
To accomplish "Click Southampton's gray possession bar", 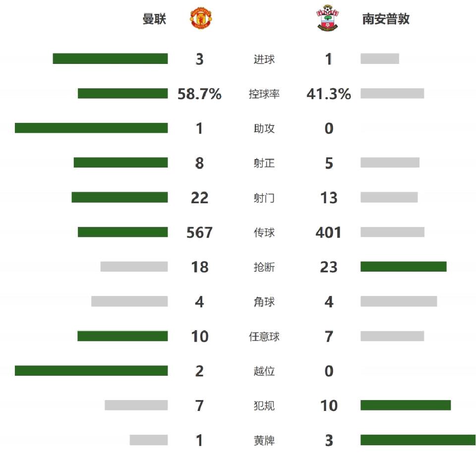I will point(392,93).
